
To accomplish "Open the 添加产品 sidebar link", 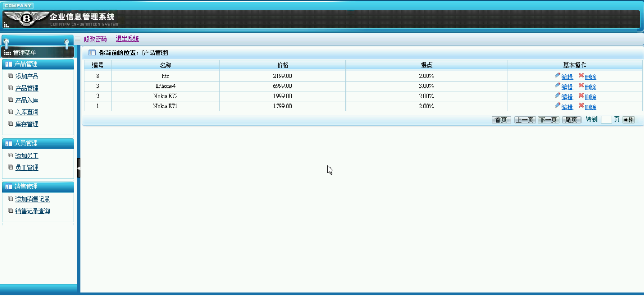I will (27, 76).
